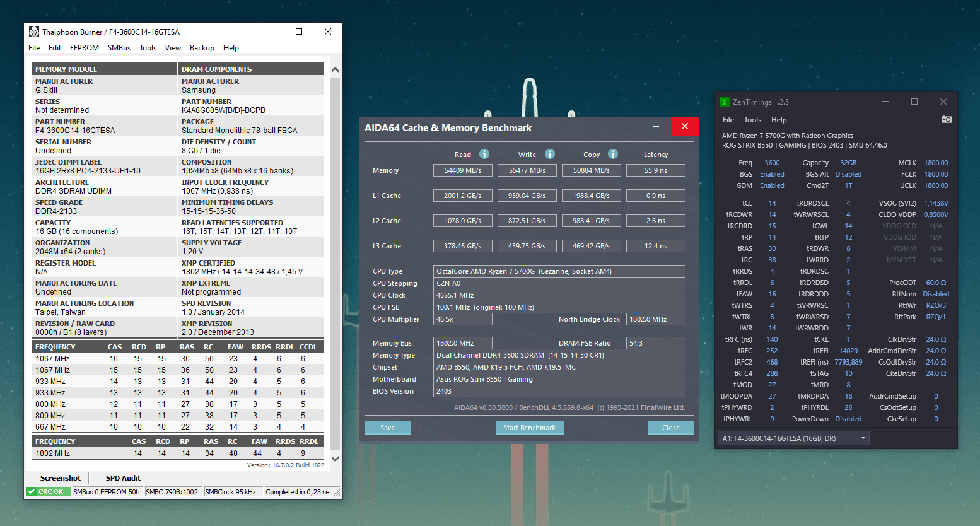The width and height of the screenshot is (980, 526).
Task: Click DRAM part number K4A8G085W[B/D]-BCPB
Action: 223,110
